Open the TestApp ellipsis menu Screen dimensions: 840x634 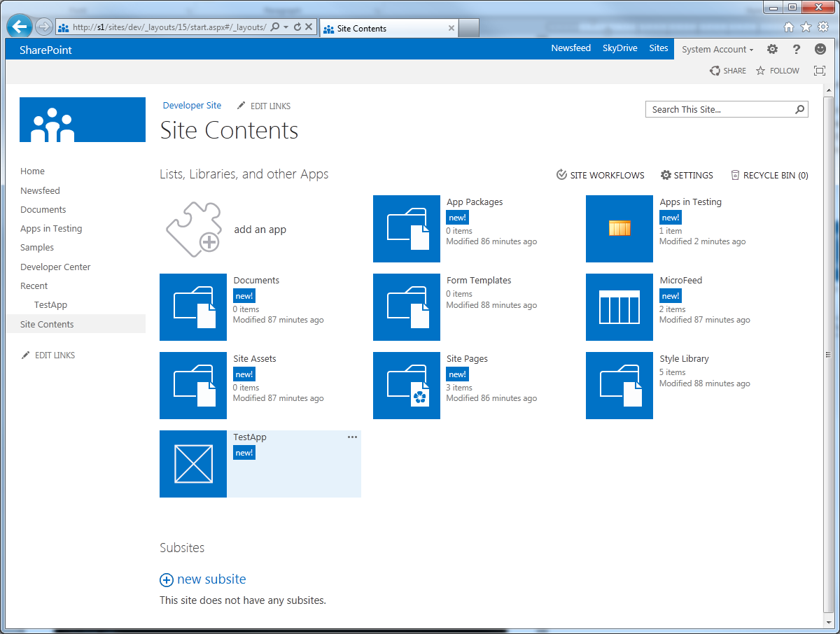pos(352,436)
